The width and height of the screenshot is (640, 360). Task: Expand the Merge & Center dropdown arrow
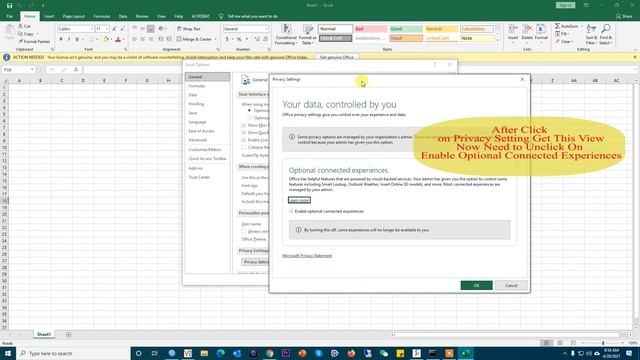[x=216, y=39]
